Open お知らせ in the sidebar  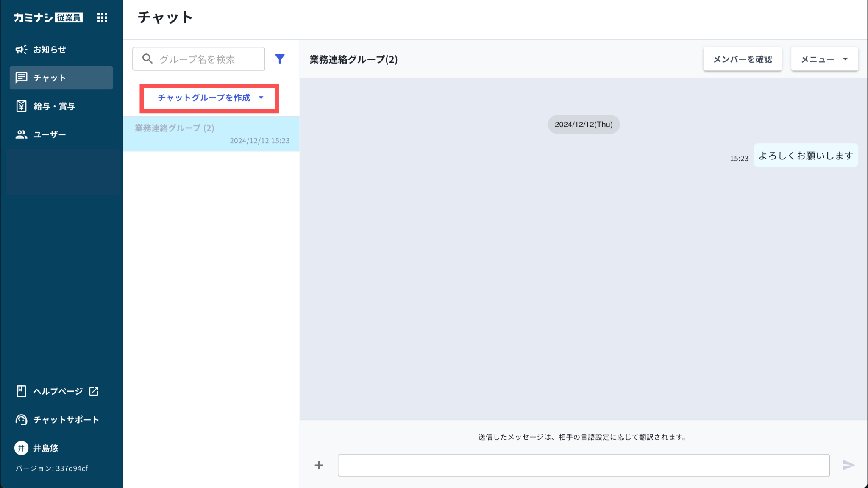pos(50,50)
